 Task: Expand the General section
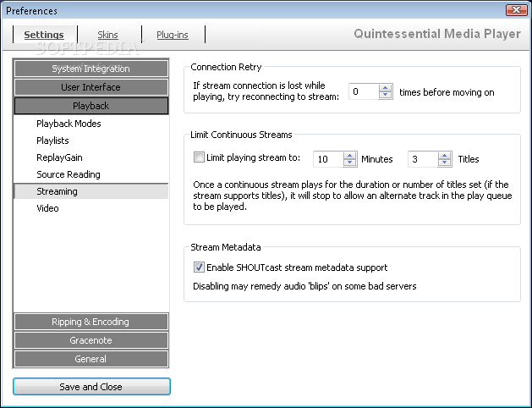coord(91,359)
